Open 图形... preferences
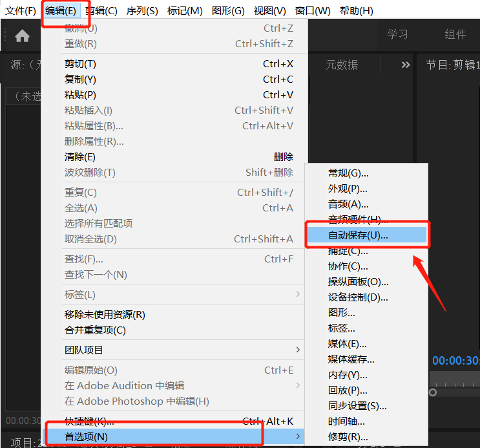This screenshot has height=448, width=480. (366, 312)
